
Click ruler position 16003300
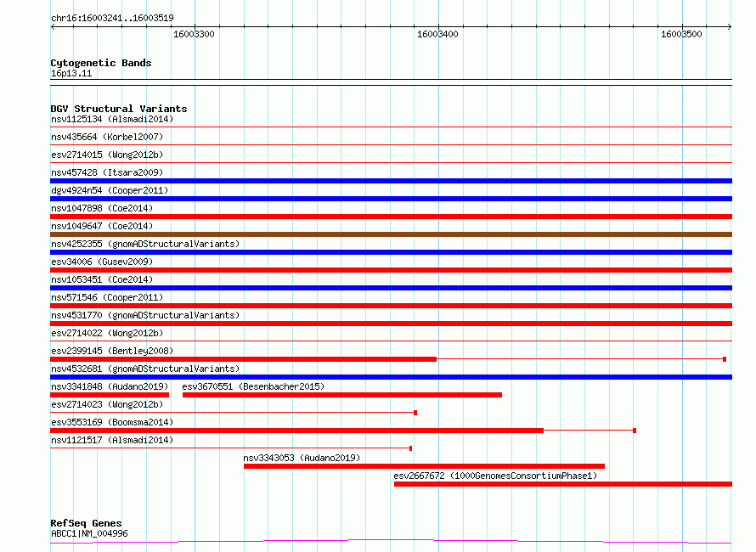(x=194, y=34)
